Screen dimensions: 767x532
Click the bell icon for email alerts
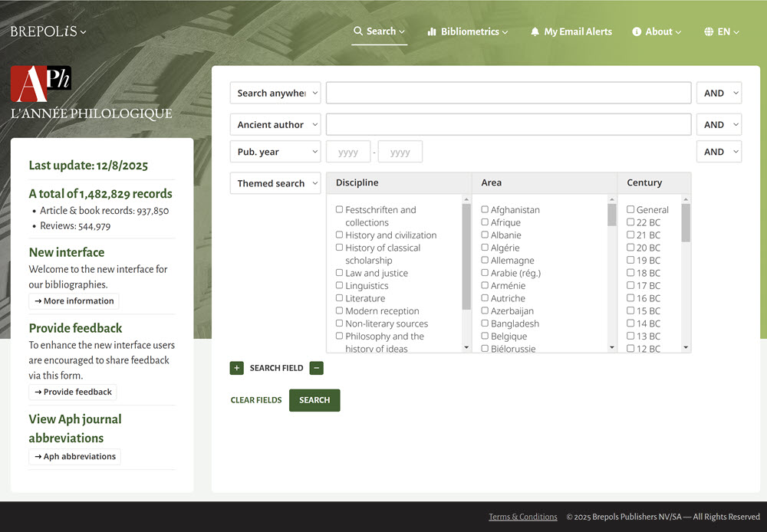(x=535, y=32)
